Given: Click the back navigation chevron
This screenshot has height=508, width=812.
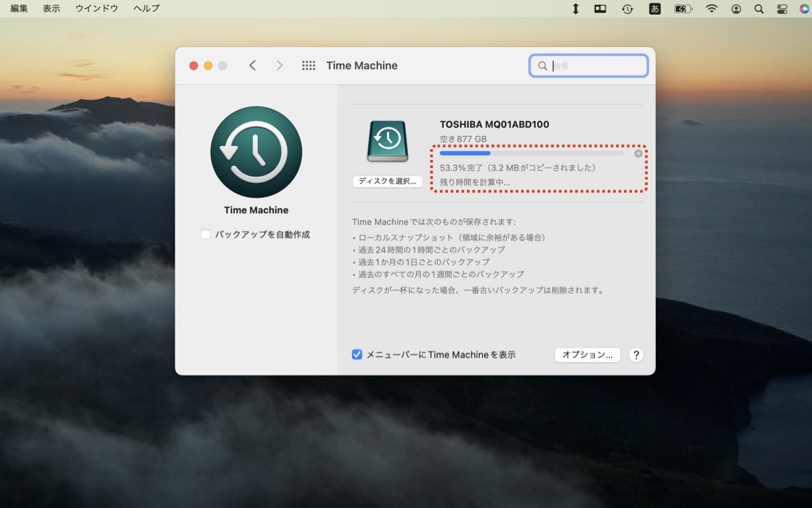Looking at the screenshot, I should pyautogui.click(x=252, y=65).
